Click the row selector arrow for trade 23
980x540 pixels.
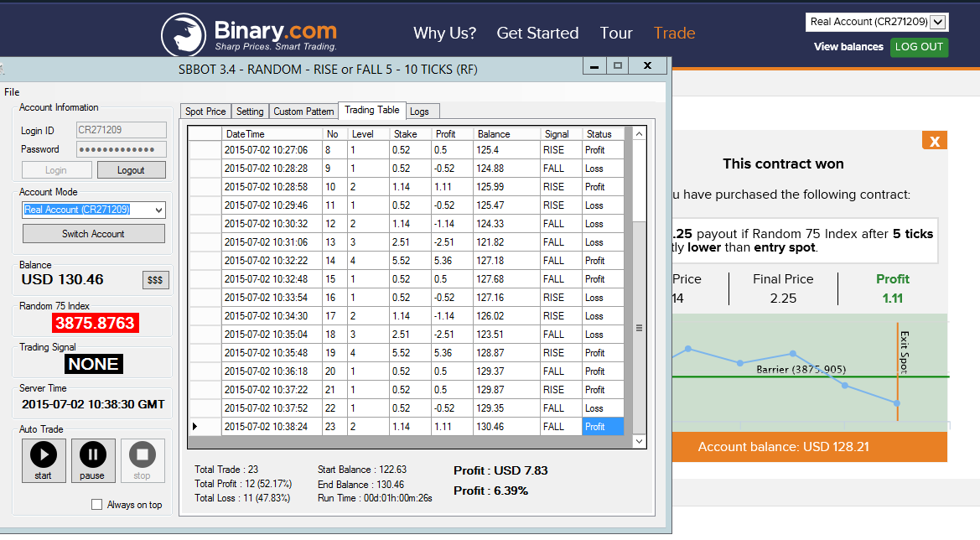205,426
